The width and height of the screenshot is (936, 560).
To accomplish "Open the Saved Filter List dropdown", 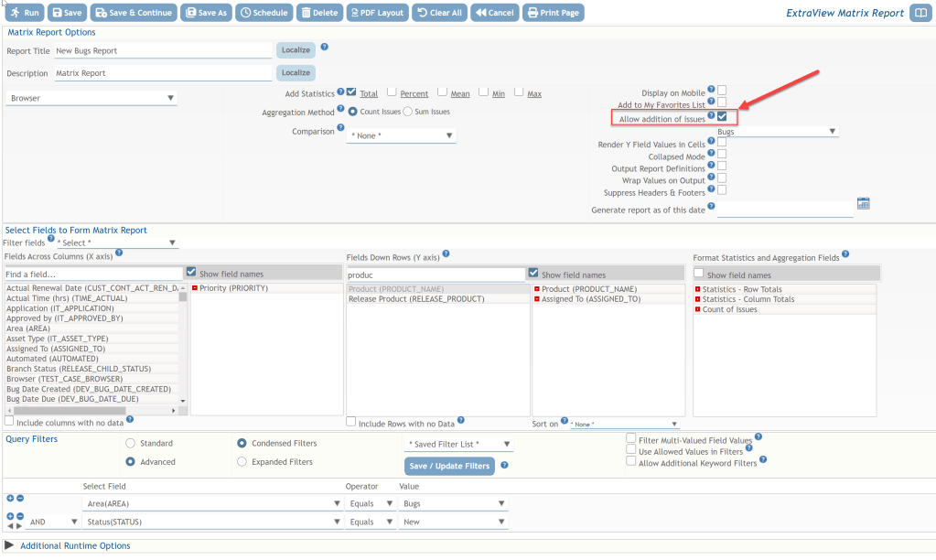I will pyautogui.click(x=458, y=444).
